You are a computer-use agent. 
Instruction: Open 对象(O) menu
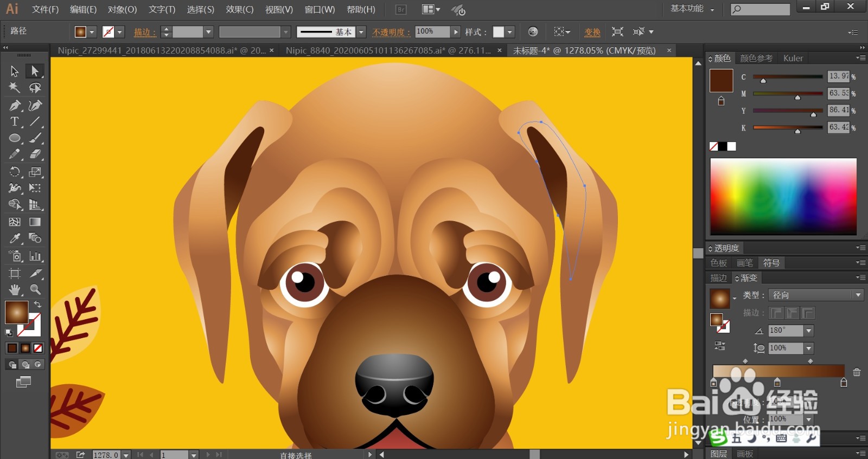point(122,10)
